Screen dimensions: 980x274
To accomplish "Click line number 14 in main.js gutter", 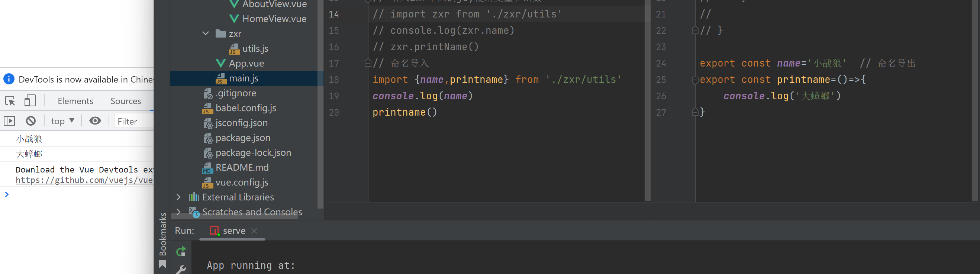I will [x=333, y=14].
